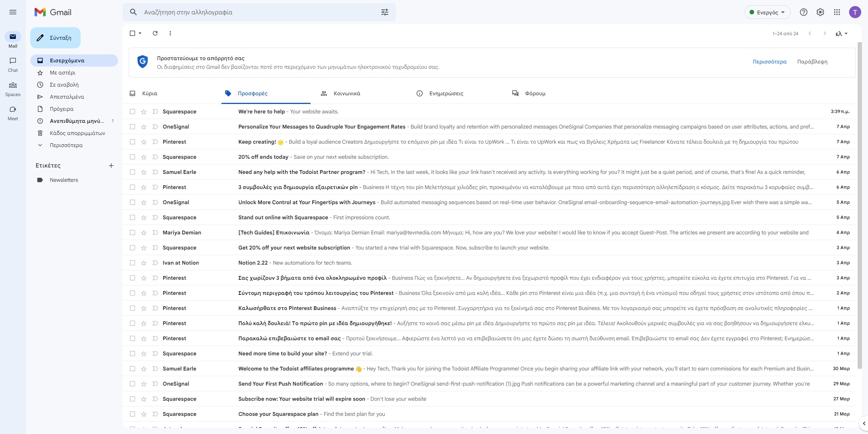Image resolution: width=868 pixels, height=434 pixels.
Task: Open Gmail settings gear
Action: tap(820, 12)
